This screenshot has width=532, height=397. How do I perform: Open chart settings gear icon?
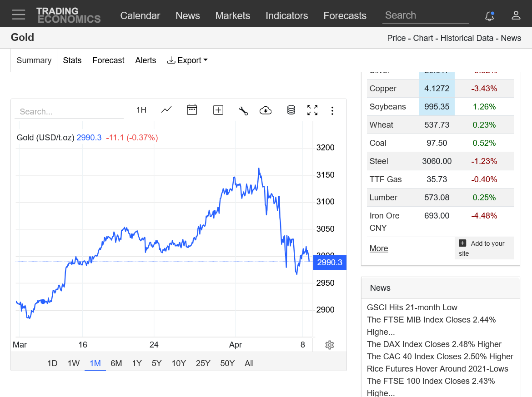pyautogui.click(x=330, y=345)
